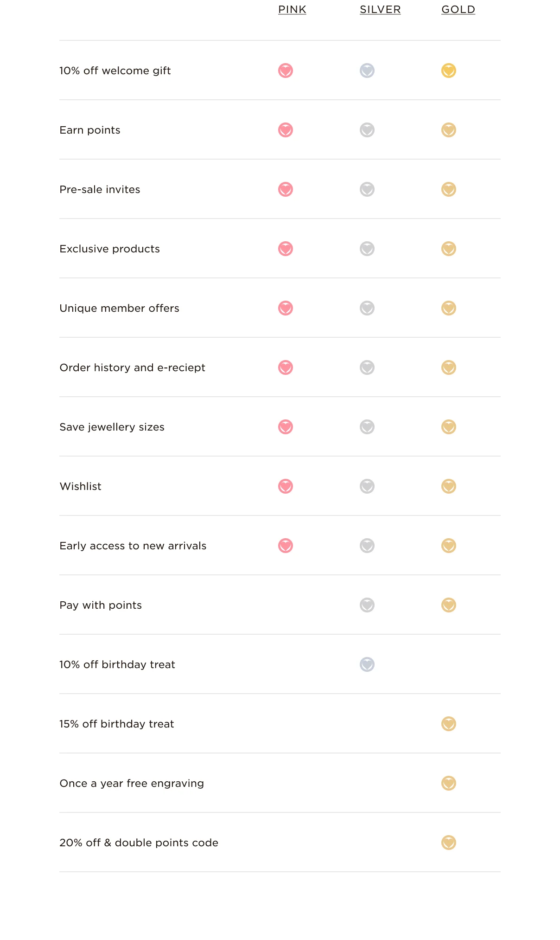Image resolution: width=560 pixels, height=940 pixels.
Task: Click gold heart for Pre-sale invites
Action: pos(449,189)
